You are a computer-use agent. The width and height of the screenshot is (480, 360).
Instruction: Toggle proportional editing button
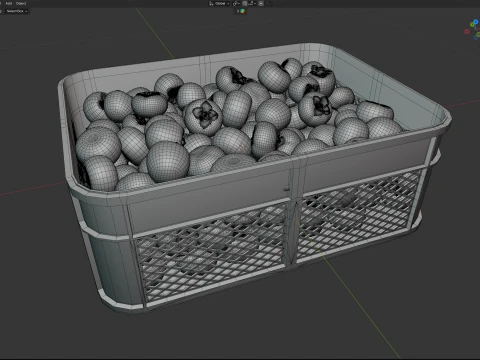click(261, 3)
